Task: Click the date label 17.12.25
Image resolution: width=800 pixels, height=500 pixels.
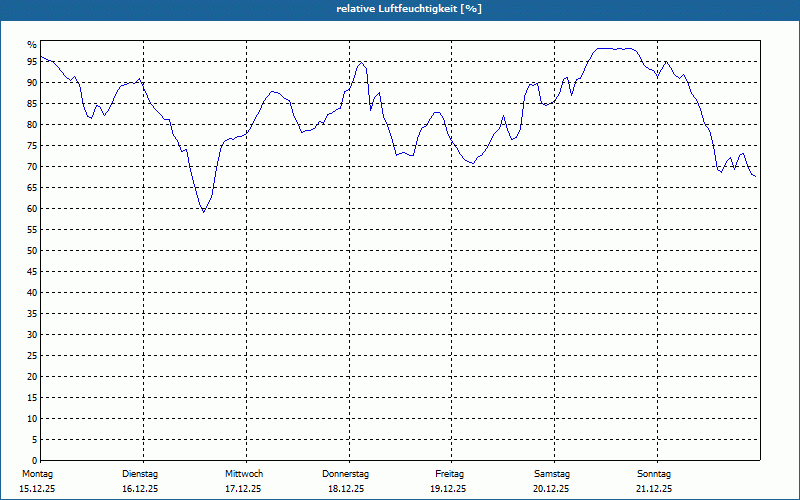Action: [243, 489]
